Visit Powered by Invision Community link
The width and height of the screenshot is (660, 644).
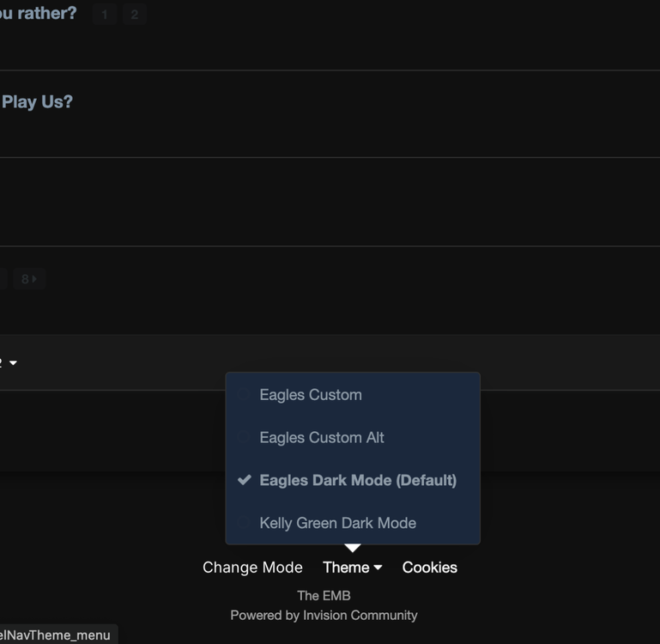[x=324, y=615]
